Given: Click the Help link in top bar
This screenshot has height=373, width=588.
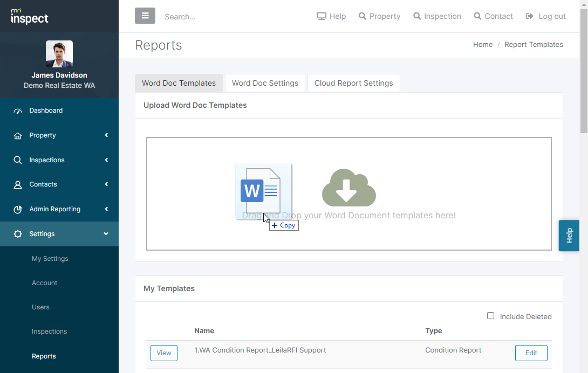Looking at the screenshot, I should 338,16.
